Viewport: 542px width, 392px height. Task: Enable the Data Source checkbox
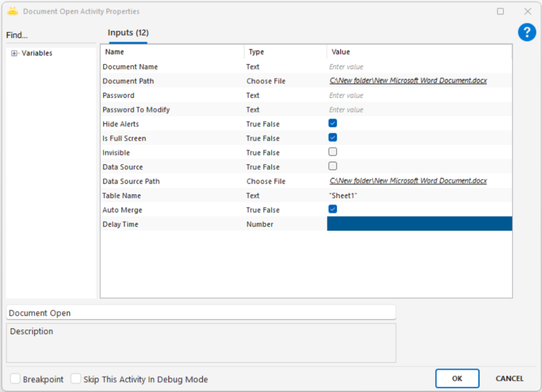[x=332, y=166]
